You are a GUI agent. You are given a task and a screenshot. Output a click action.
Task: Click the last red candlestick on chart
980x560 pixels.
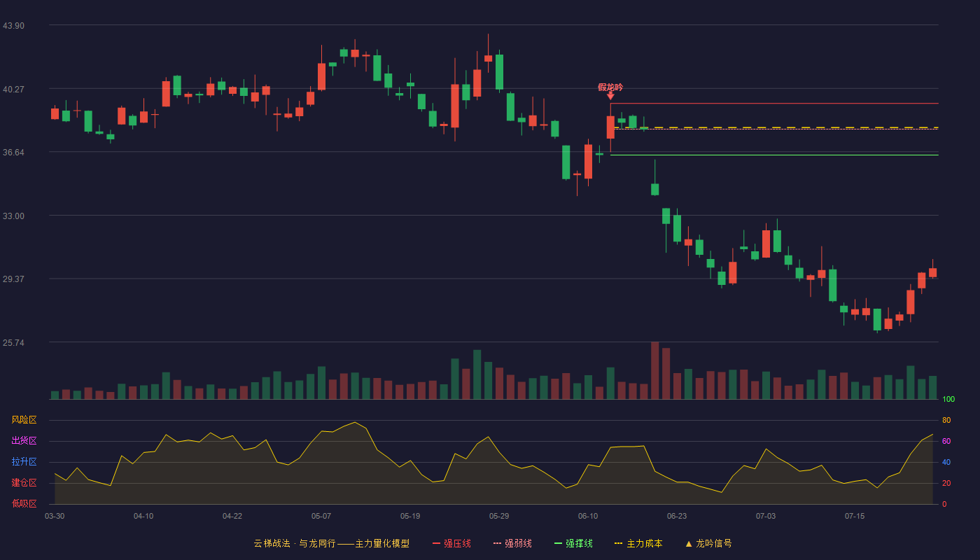point(932,272)
